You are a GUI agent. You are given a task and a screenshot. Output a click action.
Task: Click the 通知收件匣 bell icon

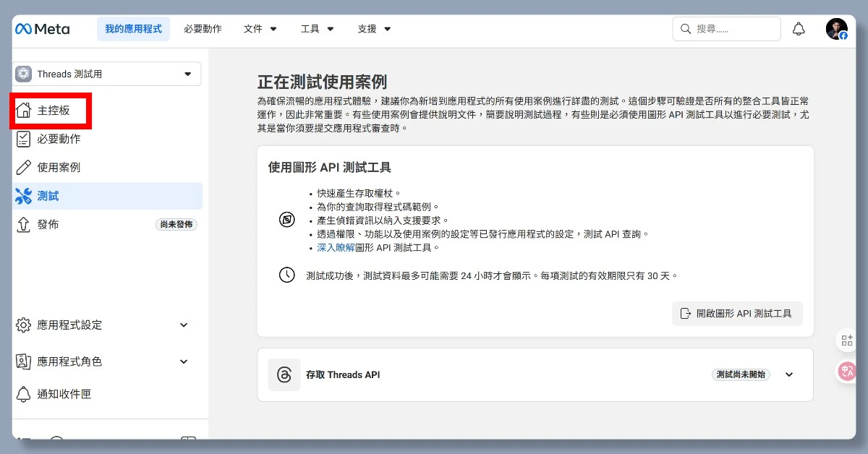(x=24, y=394)
